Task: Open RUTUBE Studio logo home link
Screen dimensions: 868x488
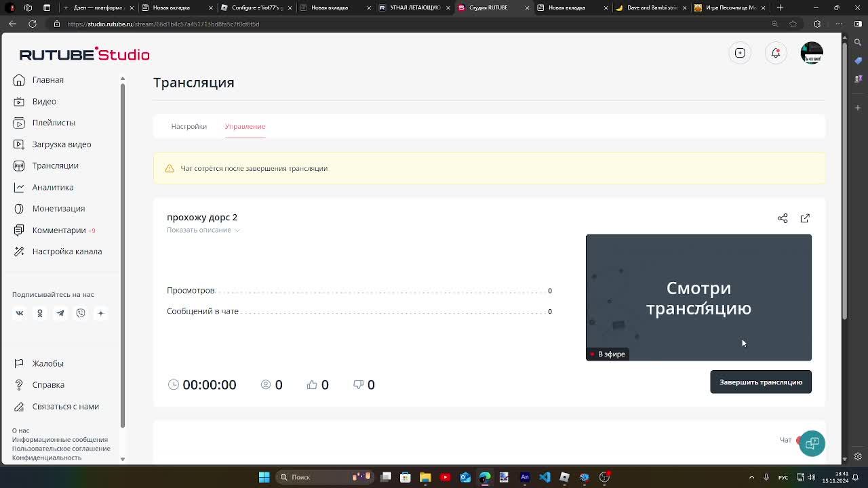Action: (84, 54)
